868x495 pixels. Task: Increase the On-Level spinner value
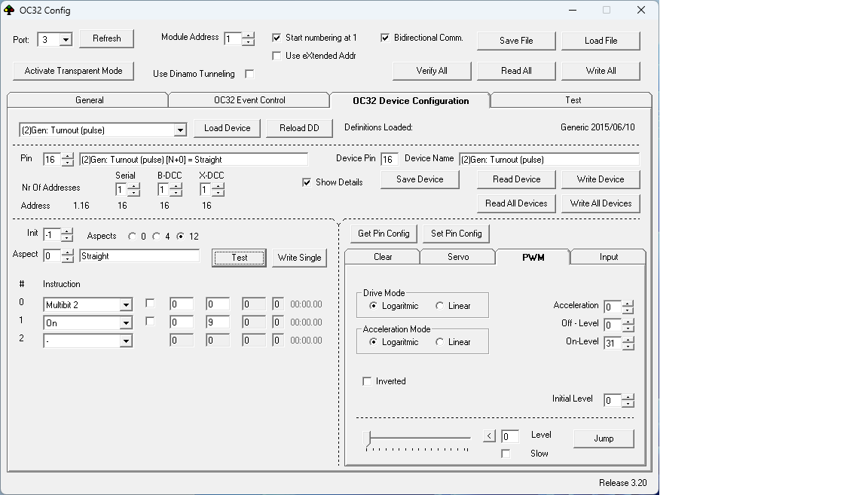click(628, 340)
